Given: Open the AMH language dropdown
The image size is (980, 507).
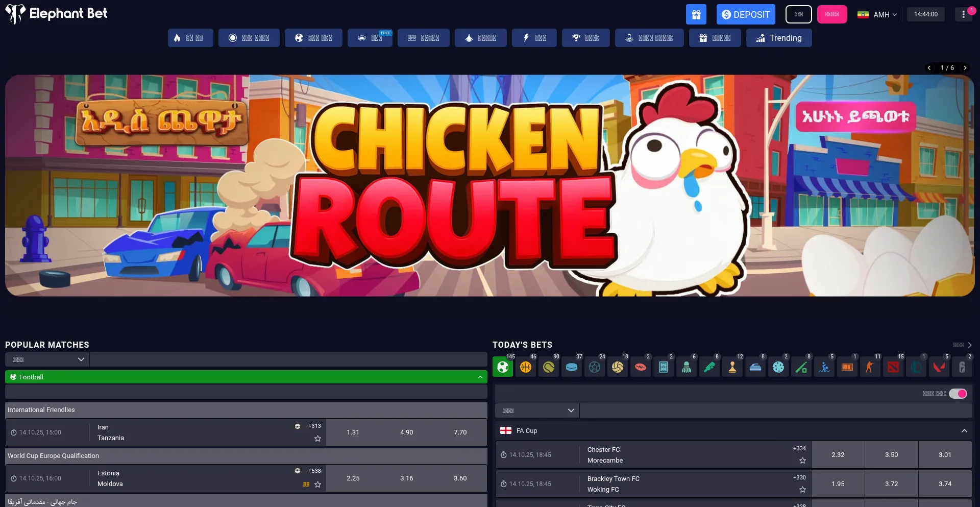Looking at the screenshot, I should [x=877, y=14].
